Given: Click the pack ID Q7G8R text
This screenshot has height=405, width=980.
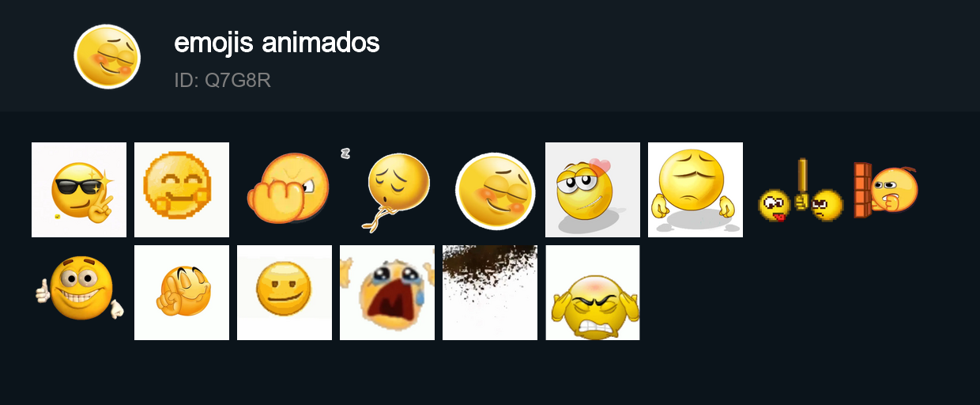Looking at the screenshot, I should [222, 81].
